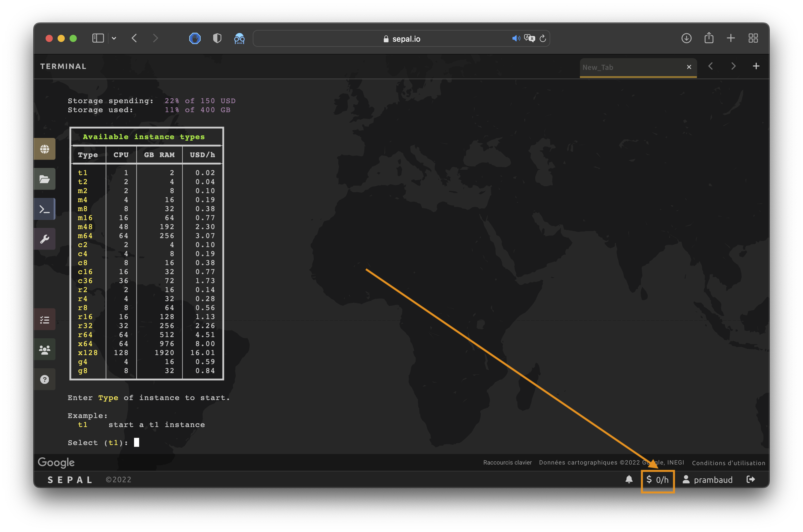803x532 pixels.
Task: Open the Help question mark icon
Action: click(44, 379)
